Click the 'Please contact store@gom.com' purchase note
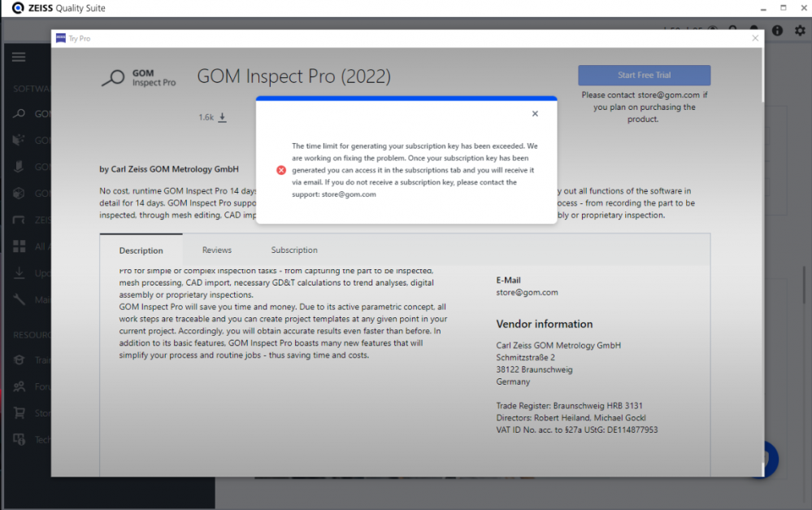This screenshot has width=812, height=510. (x=645, y=107)
